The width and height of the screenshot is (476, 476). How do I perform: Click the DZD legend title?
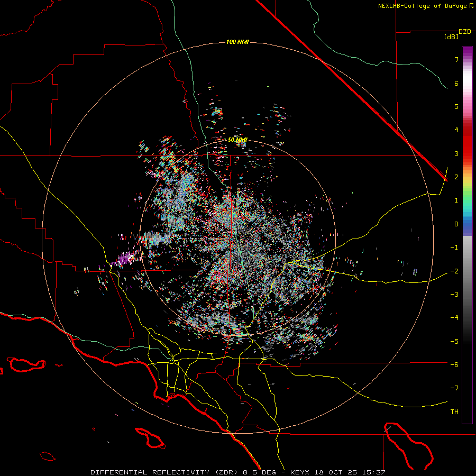[x=465, y=32]
